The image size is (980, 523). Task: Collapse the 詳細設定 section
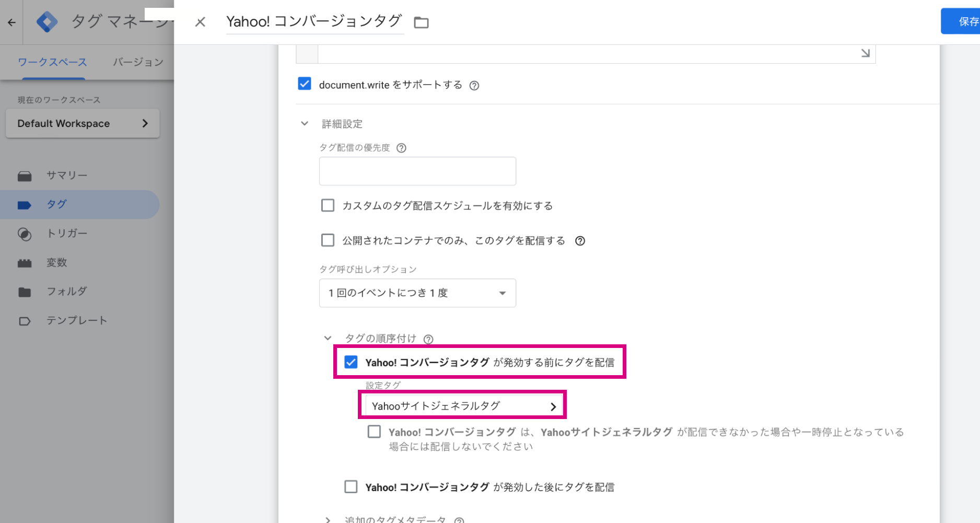[x=305, y=124]
